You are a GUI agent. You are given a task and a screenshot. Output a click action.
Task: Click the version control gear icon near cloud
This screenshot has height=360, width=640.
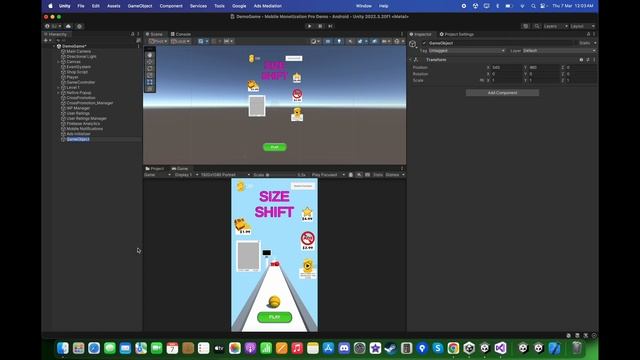[80, 26]
